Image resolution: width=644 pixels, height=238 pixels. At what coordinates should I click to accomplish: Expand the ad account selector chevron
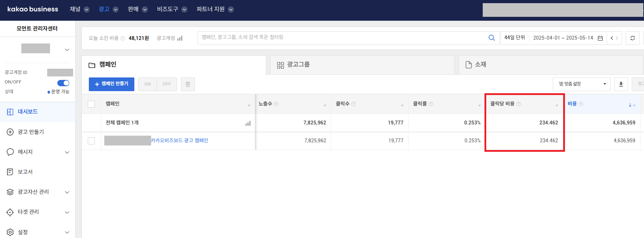click(x=67, y=50)
